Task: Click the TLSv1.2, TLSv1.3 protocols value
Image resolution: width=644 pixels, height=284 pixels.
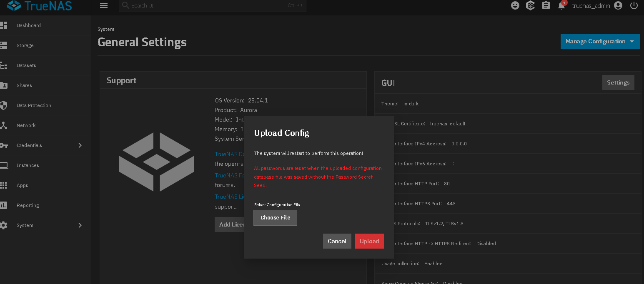Action: coord(444,224)
